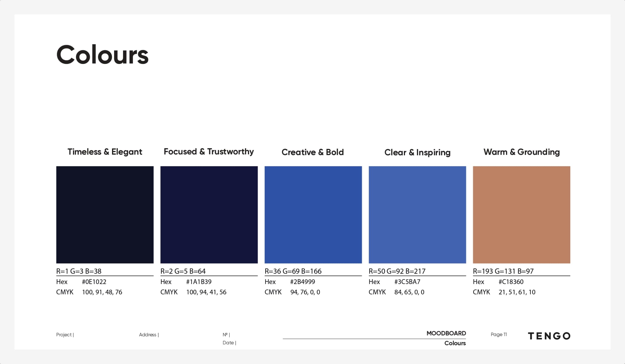Click hex code #C18360
Screen dimensions: 625x364
click(511, 282)
